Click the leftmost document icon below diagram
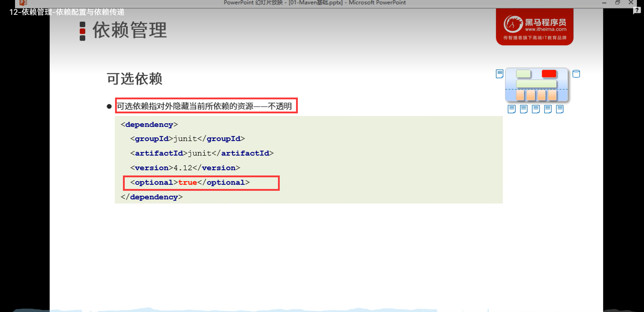 click(x=511, y=109)
